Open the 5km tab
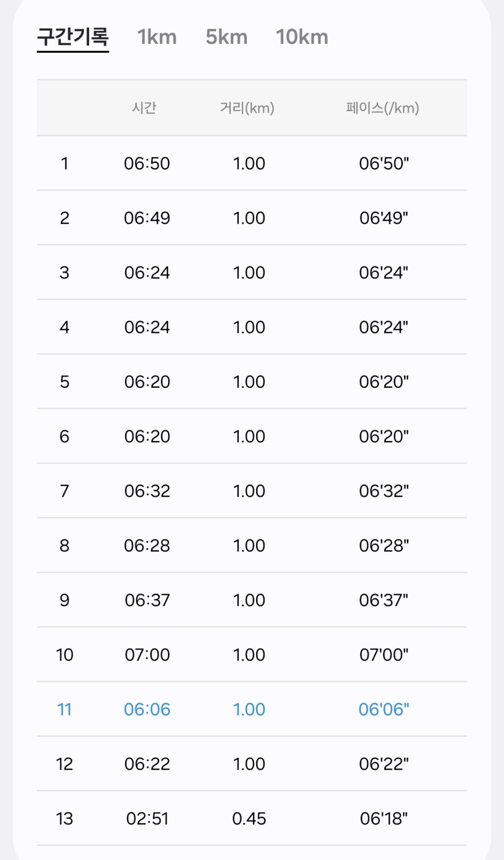Viewport: 504px width, 860px height. [226, 37]
